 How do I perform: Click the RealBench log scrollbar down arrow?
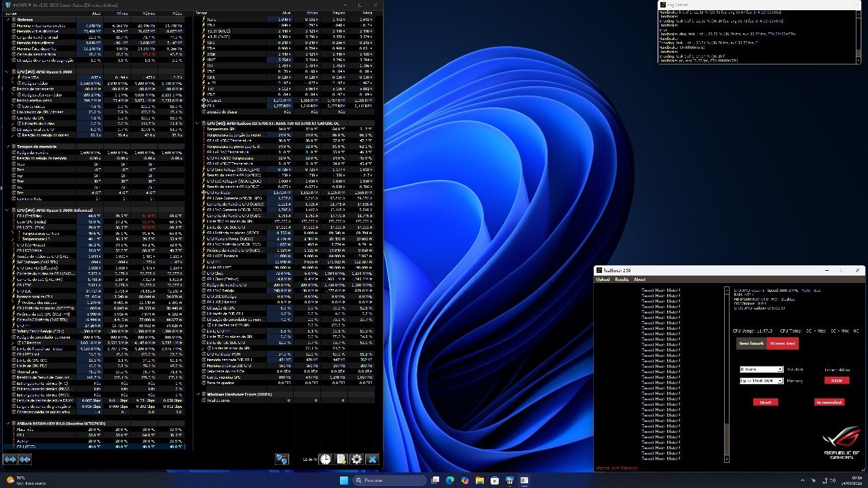(727, 459)
